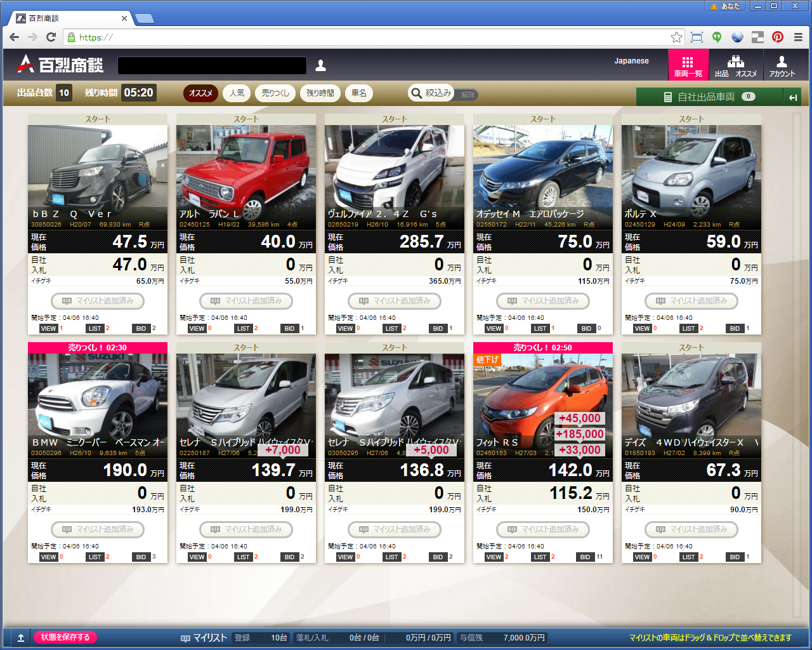812x650 pixels.
Task: Click マイリスト追加済み on オデッセイ card
Action: [543, 301]
